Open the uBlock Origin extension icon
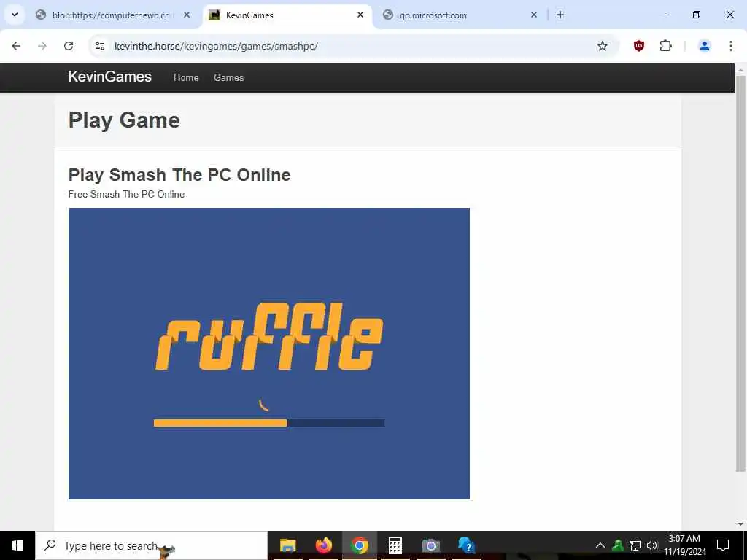Screen dimensions: 747x560 639,46
